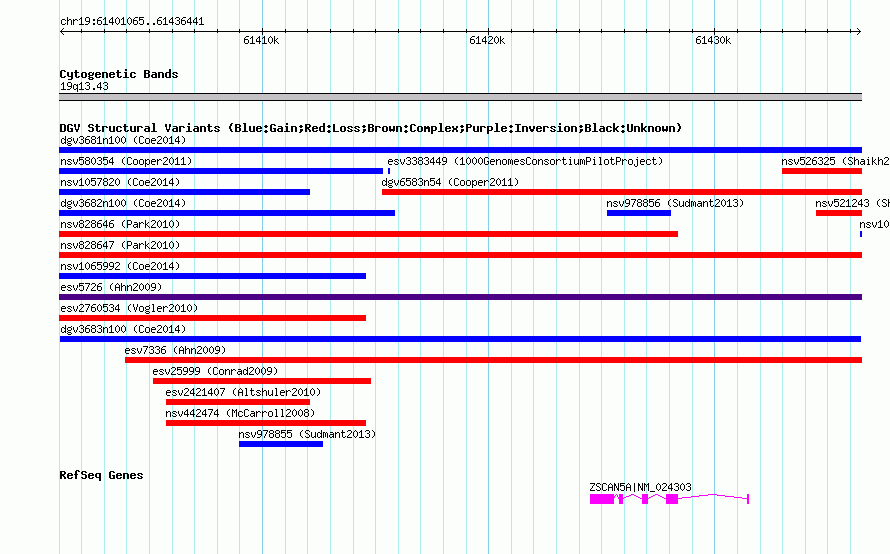Select the red bar of nsv442474
890x554 pixels.
point(266,423)
